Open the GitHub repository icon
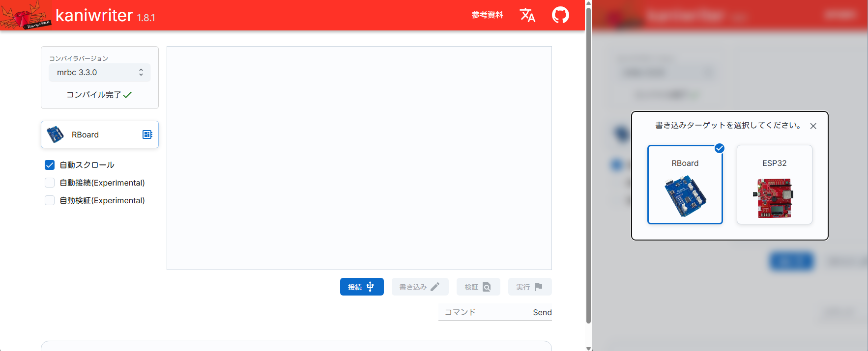Image resolution: width=868 pixels, height=351 pixels. click(x=560, y=15)
